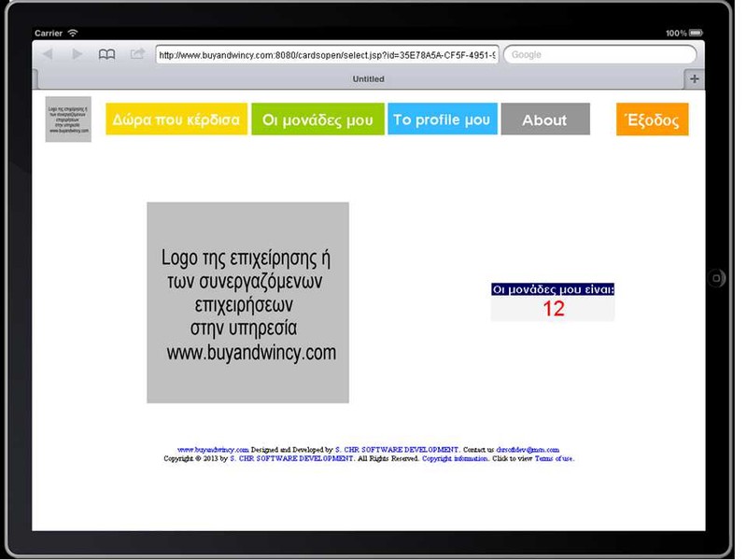
Task: View the 'Terms of use' link
Action: point(554,458)
